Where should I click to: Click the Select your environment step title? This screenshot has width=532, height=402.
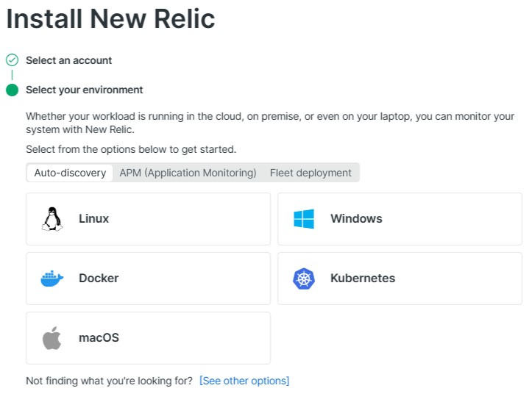(85, 90)
